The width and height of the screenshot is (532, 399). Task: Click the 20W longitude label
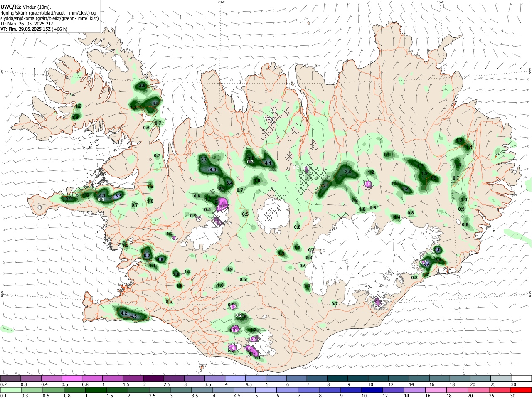(221, 2)
